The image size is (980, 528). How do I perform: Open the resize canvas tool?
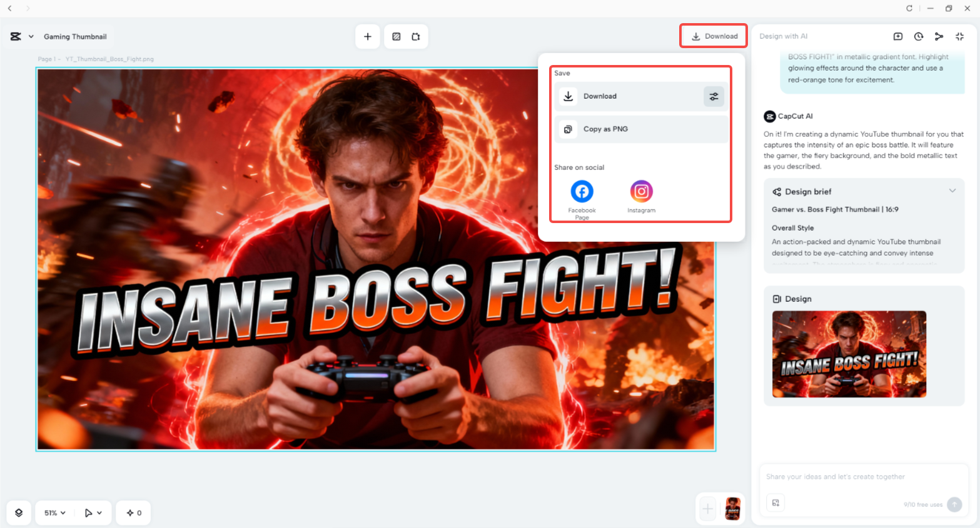417,36
